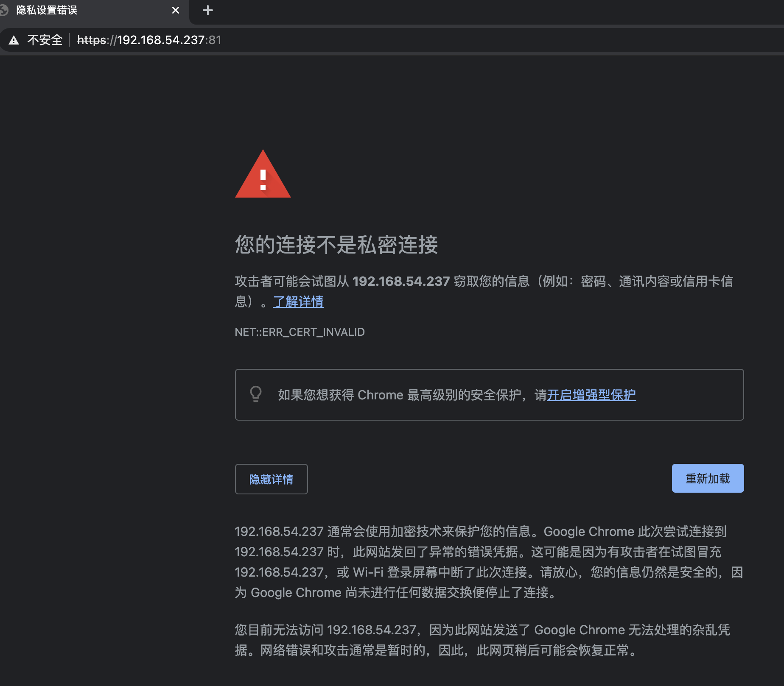Click the 隐藏详情 button
Image resolution: width=784 pixels, height=686 pixels.
(272, 479)
